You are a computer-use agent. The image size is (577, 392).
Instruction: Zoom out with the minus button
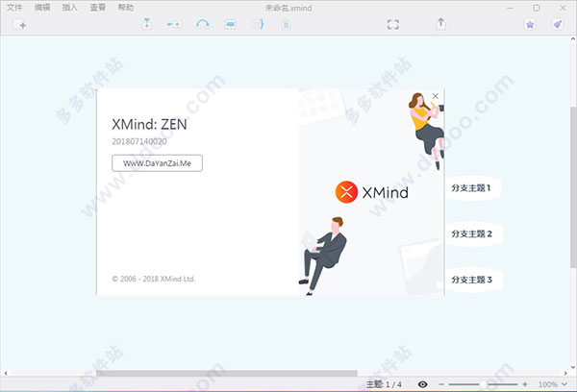(441, 384)
